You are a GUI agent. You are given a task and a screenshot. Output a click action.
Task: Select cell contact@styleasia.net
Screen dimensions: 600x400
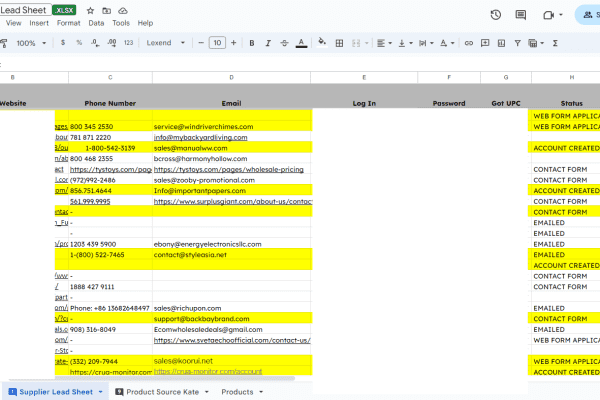tap(232, 255)
